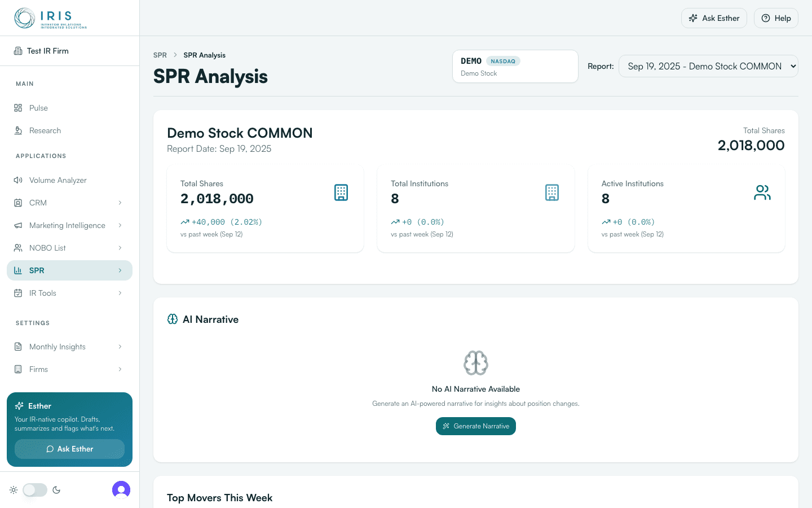This screenshot has width=812, height=508.
Task: Click the 'SPR Analysis' page title
Action: coord(210,76)
